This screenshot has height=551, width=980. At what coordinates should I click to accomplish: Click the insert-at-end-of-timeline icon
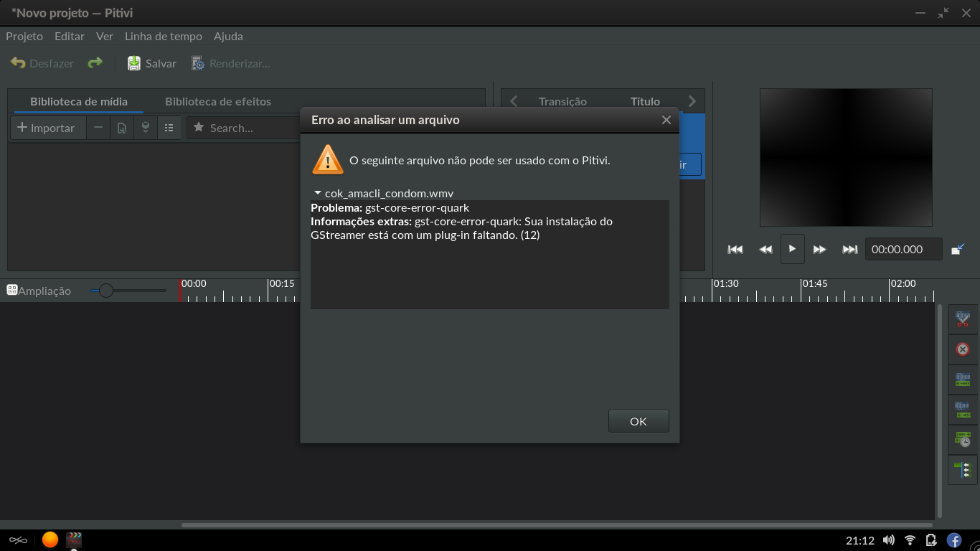tap(146, 128)
